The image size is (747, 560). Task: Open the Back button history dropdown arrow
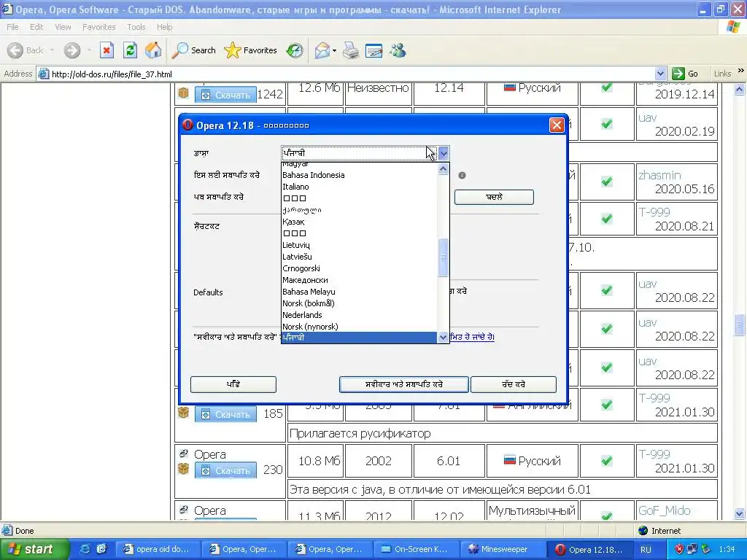point(52,50)
